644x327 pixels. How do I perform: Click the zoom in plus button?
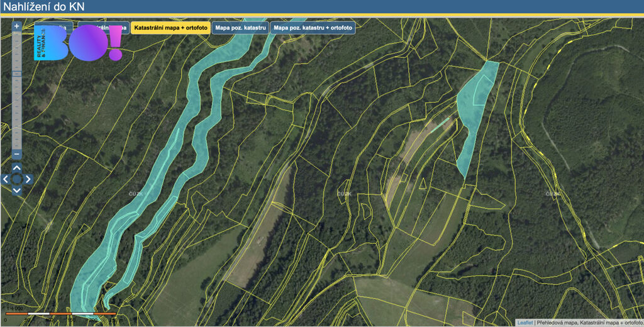17,26
